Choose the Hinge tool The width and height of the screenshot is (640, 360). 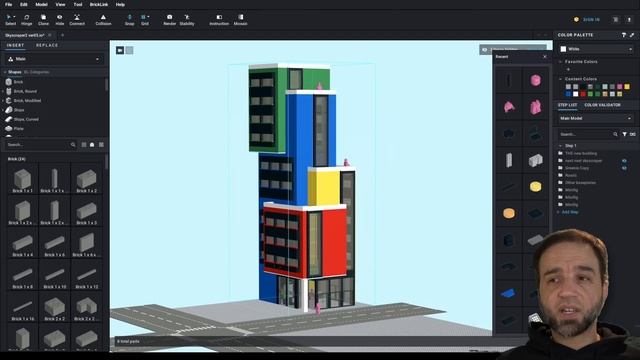click(27, 20)
